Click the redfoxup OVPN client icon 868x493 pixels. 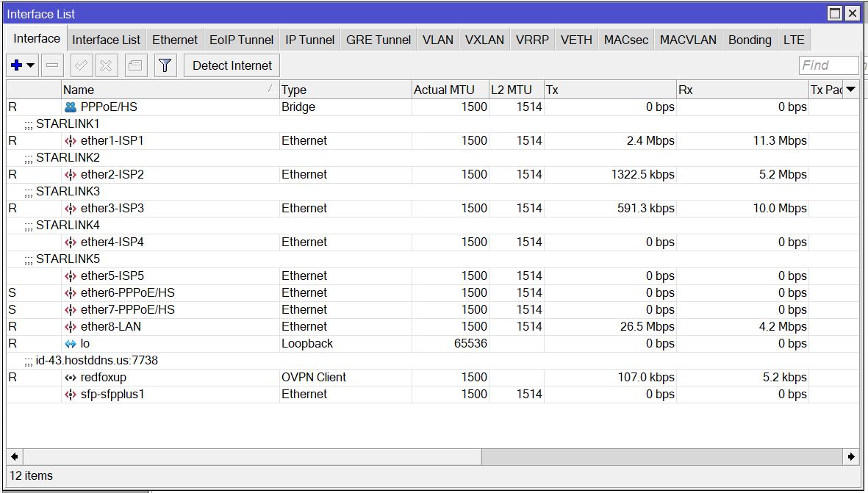(x=71, y=378)
